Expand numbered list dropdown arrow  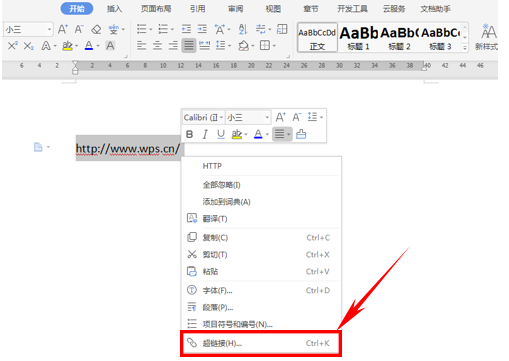(x=172, y=29)
